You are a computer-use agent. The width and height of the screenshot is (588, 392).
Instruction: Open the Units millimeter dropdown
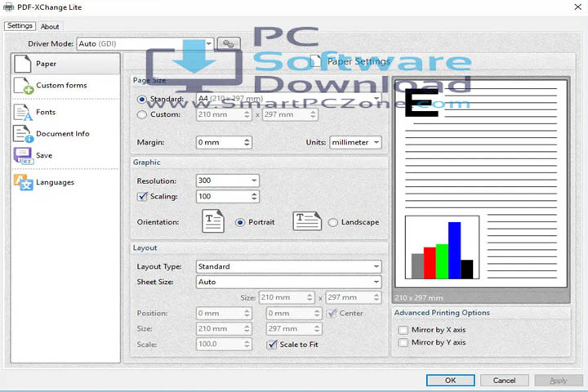point(355,143)
